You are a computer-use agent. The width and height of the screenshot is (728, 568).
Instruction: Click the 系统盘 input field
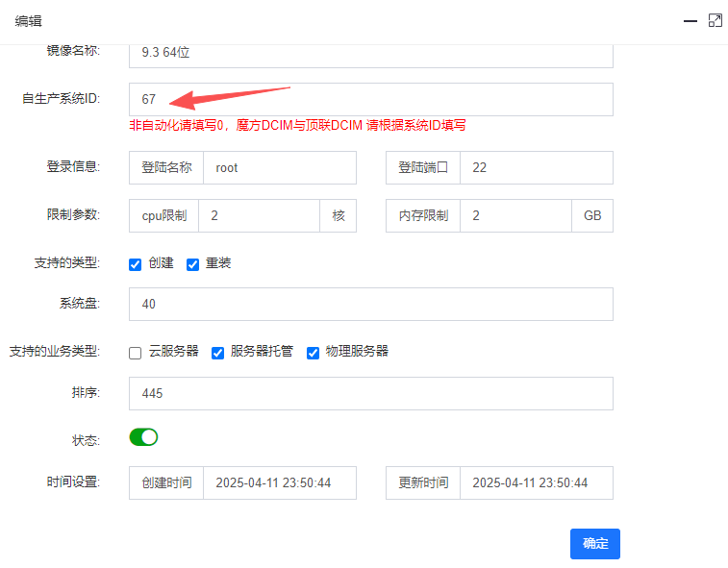(370, 305)
